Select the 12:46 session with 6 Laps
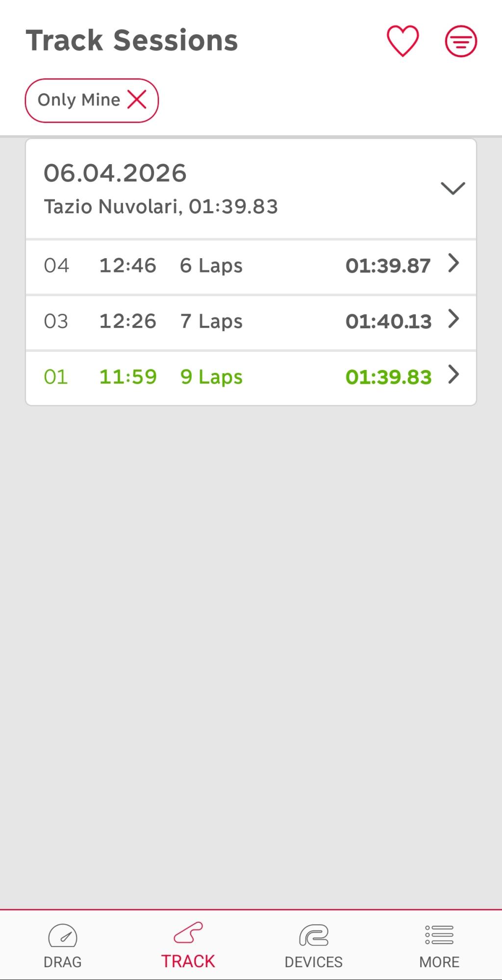502x980 pixels. click(x=251, y=267)
